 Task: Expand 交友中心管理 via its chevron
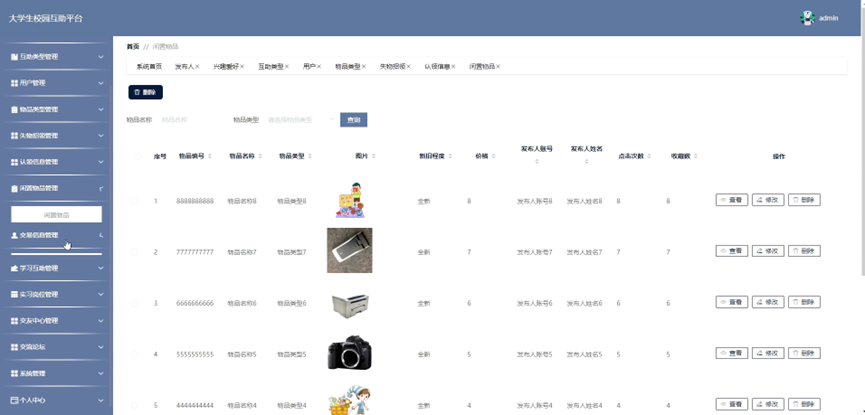pyautogui.click(x=101, y=321)
